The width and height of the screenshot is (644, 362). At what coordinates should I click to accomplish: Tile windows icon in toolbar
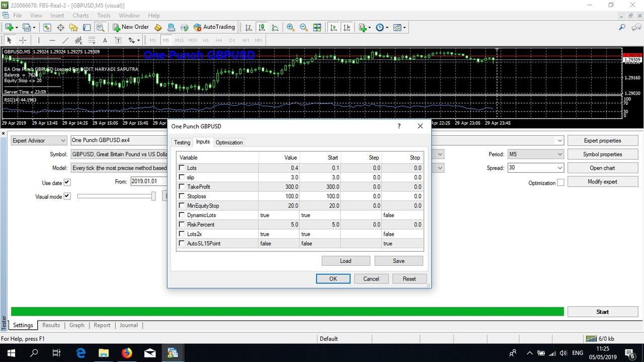point(317,27)
